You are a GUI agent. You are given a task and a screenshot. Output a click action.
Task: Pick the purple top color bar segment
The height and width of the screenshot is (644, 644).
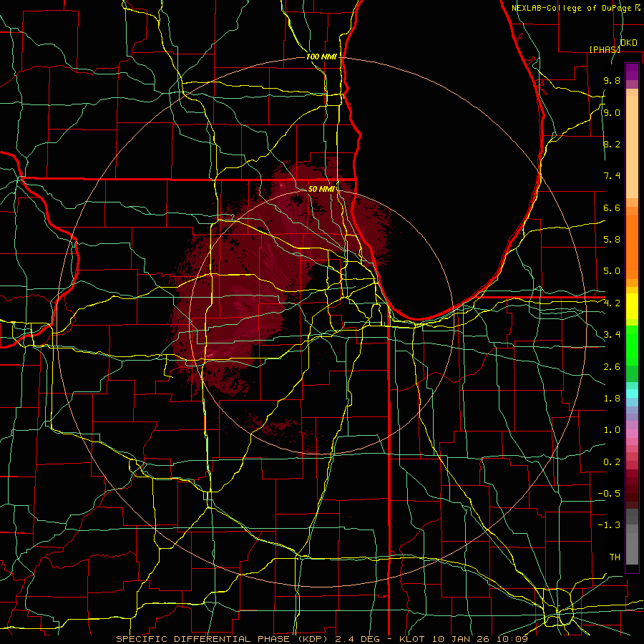[632, 72]
